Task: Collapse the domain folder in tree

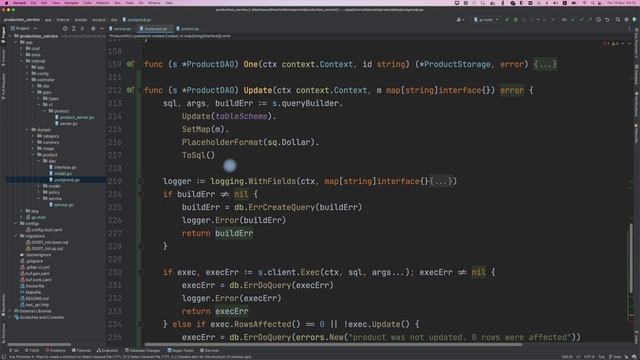Action: [x=27, y=130]
